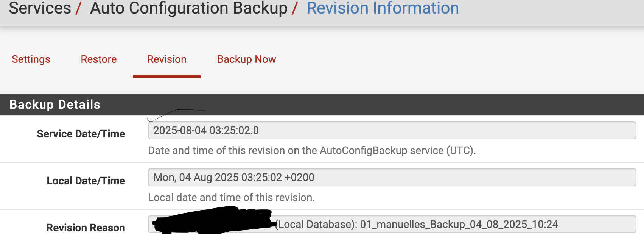Image resolution: width=644 pixels, height=234 pixels.
Task: Click the Revision Reason text field
Action: point(392,225)
